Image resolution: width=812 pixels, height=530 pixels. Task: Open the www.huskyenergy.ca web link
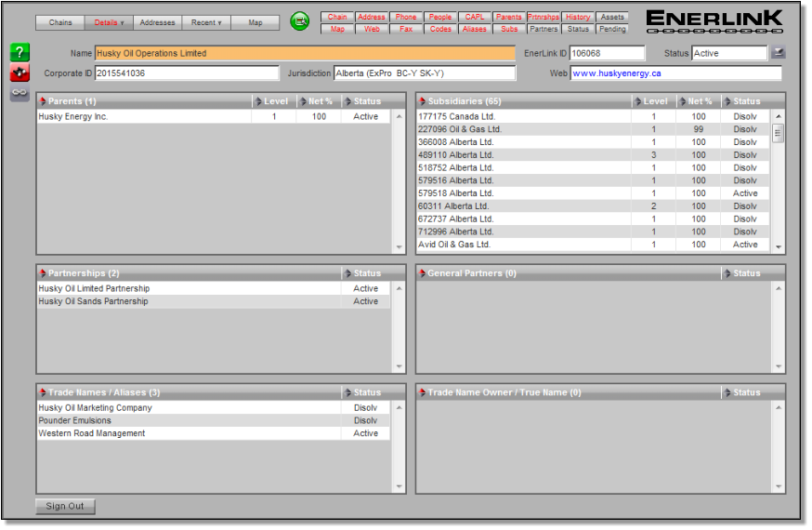point(616,73)
